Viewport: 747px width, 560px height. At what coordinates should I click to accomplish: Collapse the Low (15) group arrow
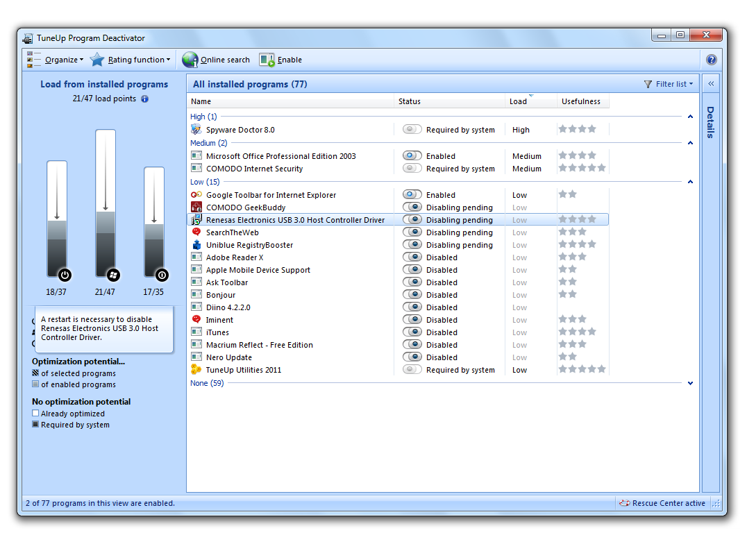point(690,182)
